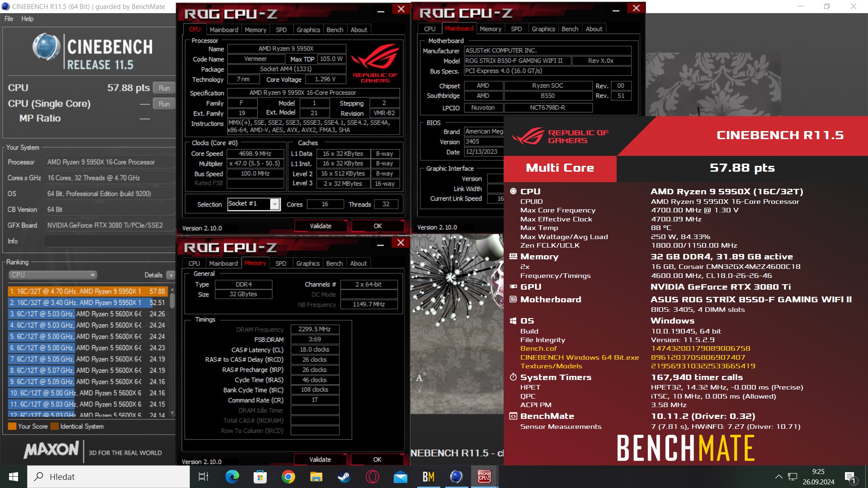This screenshot has width=868, height=488.
Task: Click the BenchMate Motherboard section icon
Action: [513, 299]
